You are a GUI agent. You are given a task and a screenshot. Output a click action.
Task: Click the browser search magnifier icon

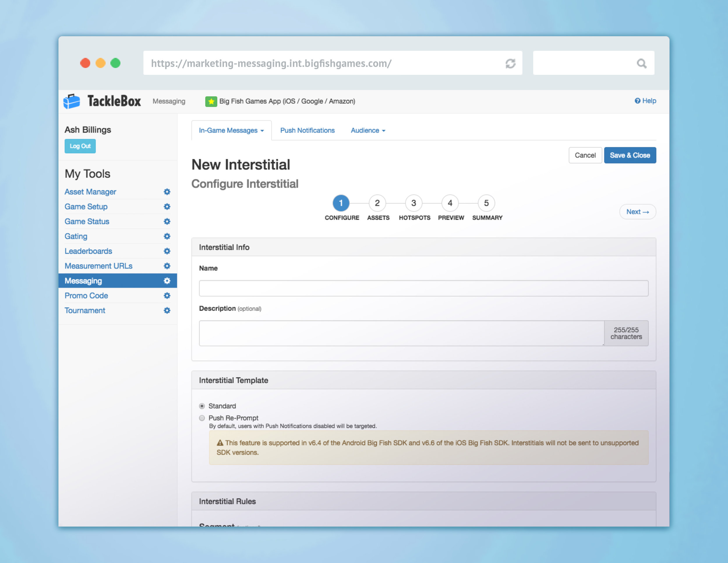pos(642,63)
